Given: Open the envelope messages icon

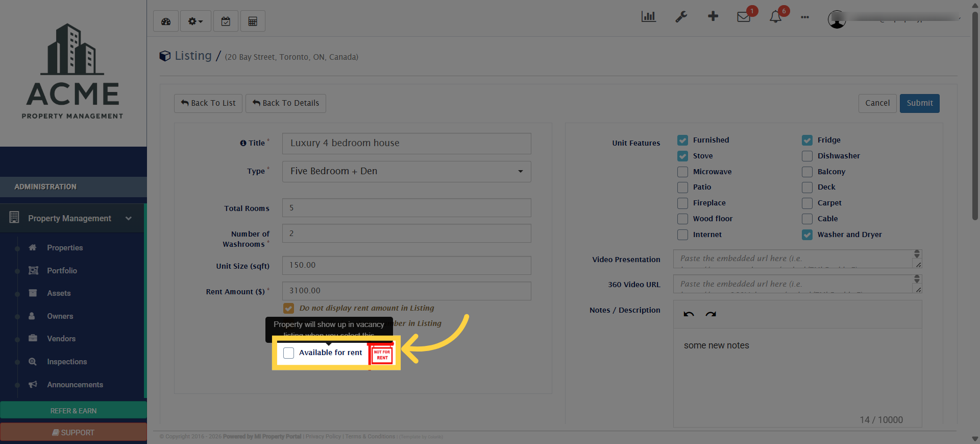Looking at the screenshot, I should click(x=744, y=17).
